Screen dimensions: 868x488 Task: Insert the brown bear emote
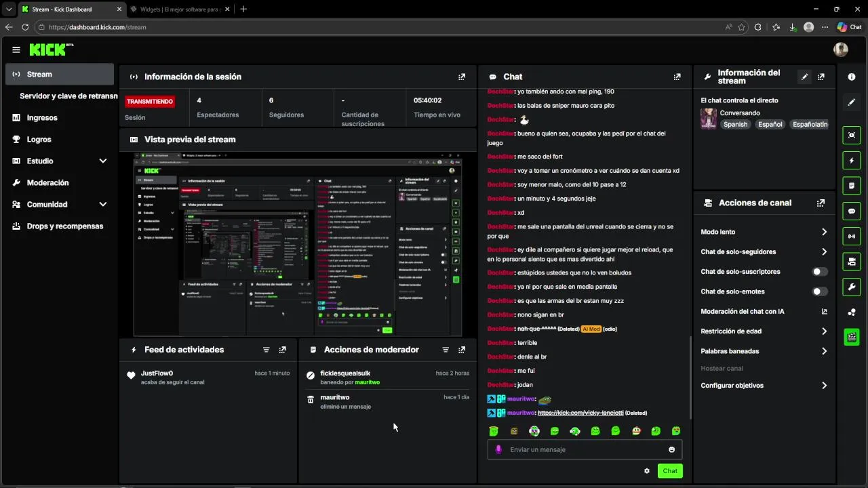click(514, 431)
